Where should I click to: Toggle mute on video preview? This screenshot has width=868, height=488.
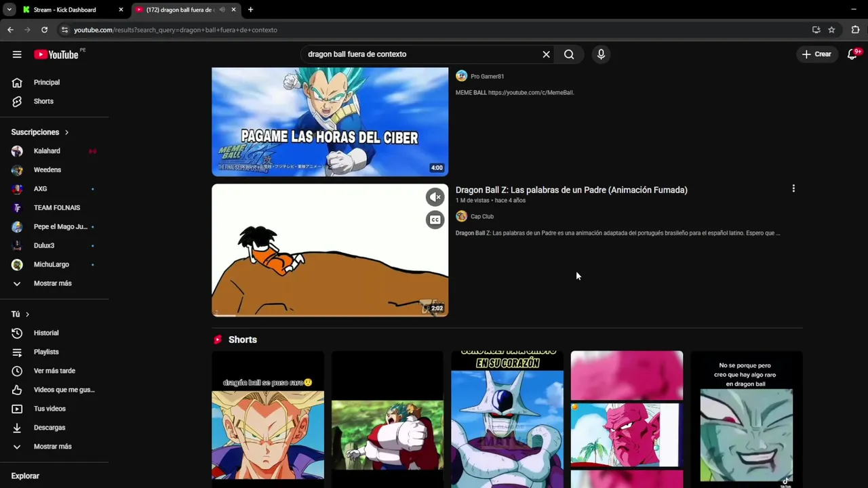tap(435, 197)
